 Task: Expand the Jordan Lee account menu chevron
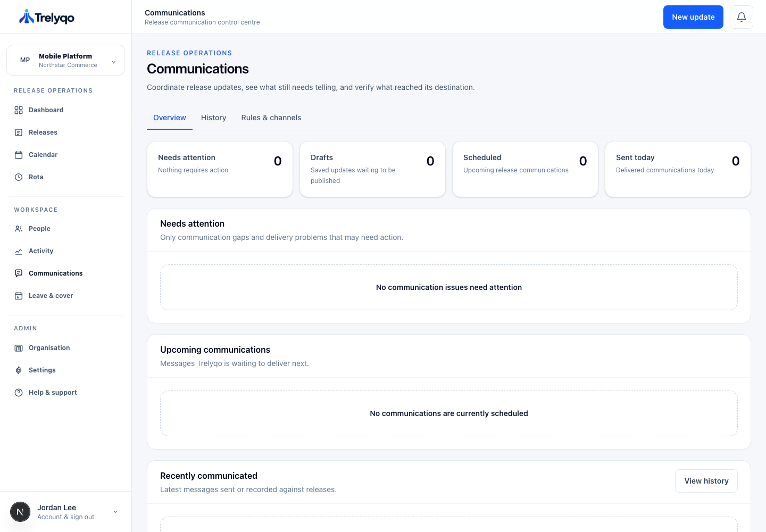click(x=115, y=512)
